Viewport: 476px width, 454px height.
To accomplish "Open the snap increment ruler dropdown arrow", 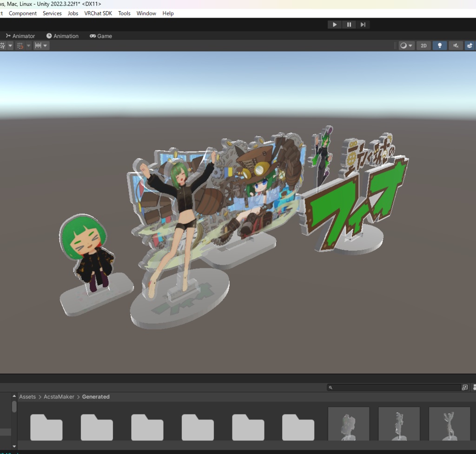I will coord(45,46).
